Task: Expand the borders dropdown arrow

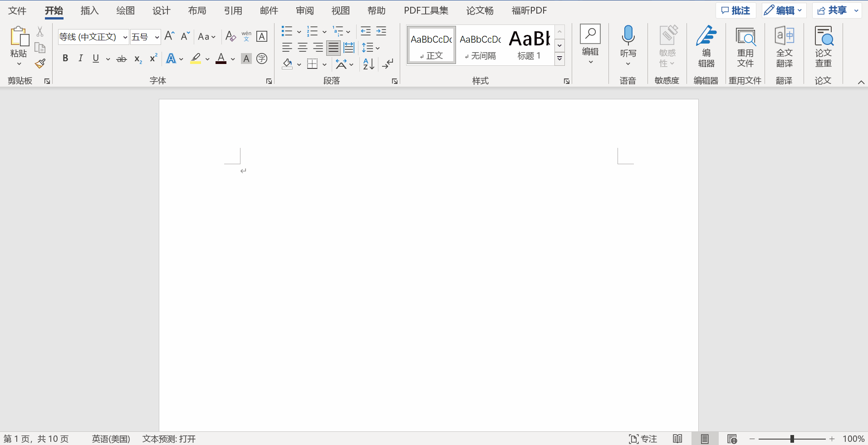Action: coord(324,64)
